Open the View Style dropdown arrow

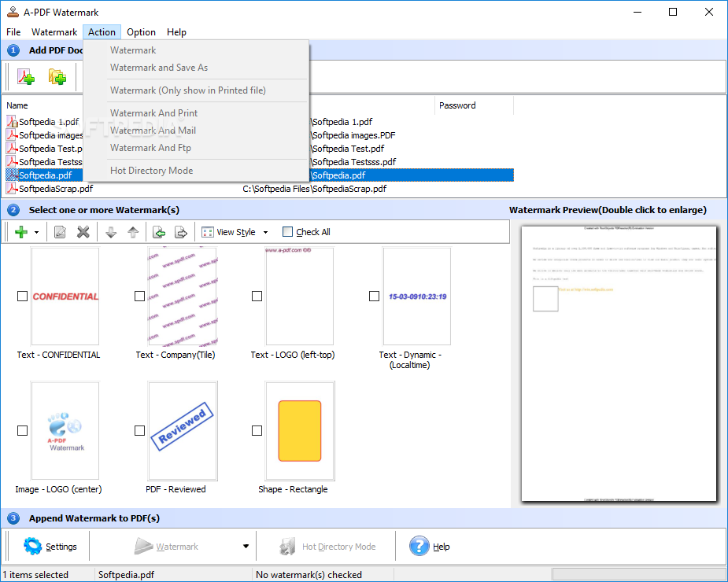[x=265, y=232]
